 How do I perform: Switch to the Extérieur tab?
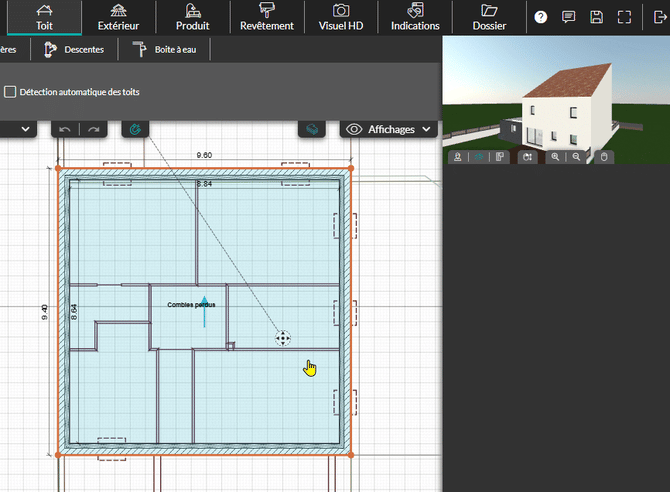pyautogui.click(x=118, y=18)
